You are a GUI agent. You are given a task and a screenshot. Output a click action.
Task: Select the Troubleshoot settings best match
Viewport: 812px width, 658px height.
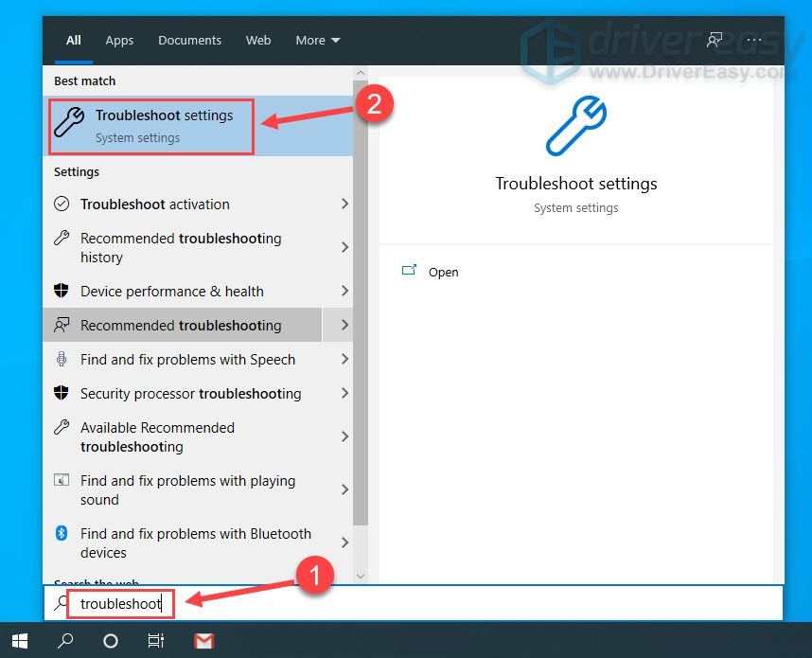(151, 126)
